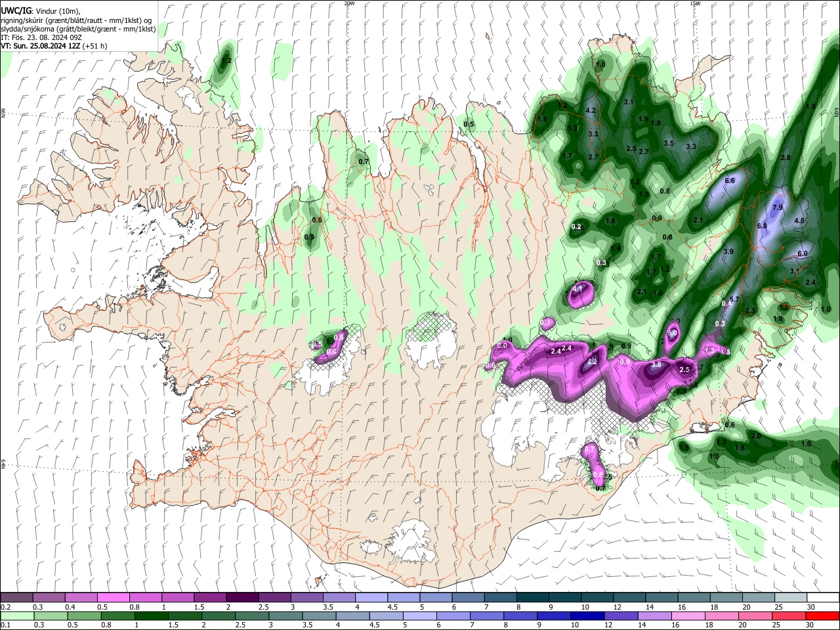Image resolution: width=840 pixels, height=630 pixels.
Task: Click the bright pink swatch between 0.5 and 0.8
Action: (113, 597)
